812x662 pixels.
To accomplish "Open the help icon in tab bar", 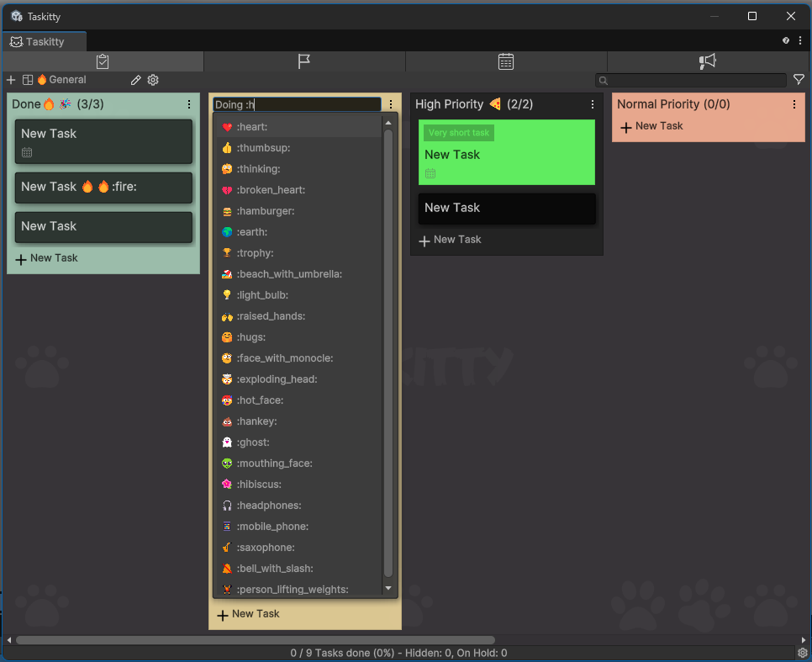I will [786, 40].
